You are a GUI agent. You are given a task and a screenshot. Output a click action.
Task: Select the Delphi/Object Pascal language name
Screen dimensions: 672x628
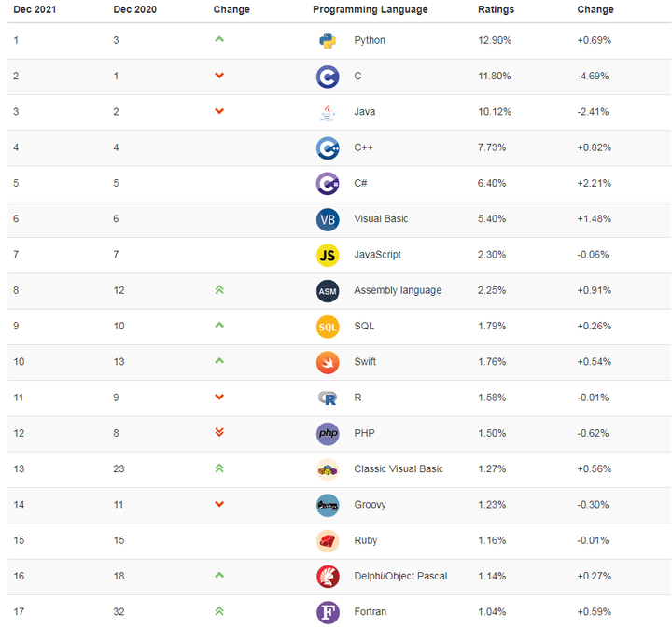(399, 576)
